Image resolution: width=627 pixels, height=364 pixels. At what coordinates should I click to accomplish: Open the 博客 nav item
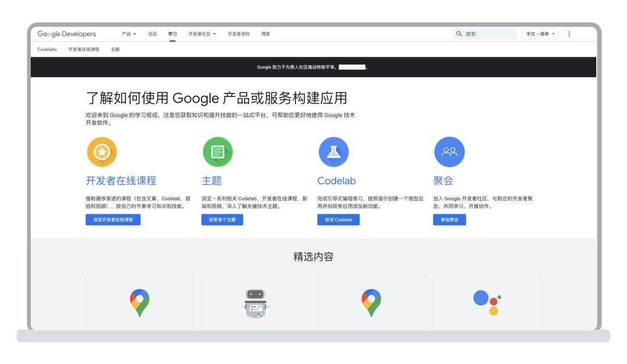pyautogui.click(x=265, y=34)
